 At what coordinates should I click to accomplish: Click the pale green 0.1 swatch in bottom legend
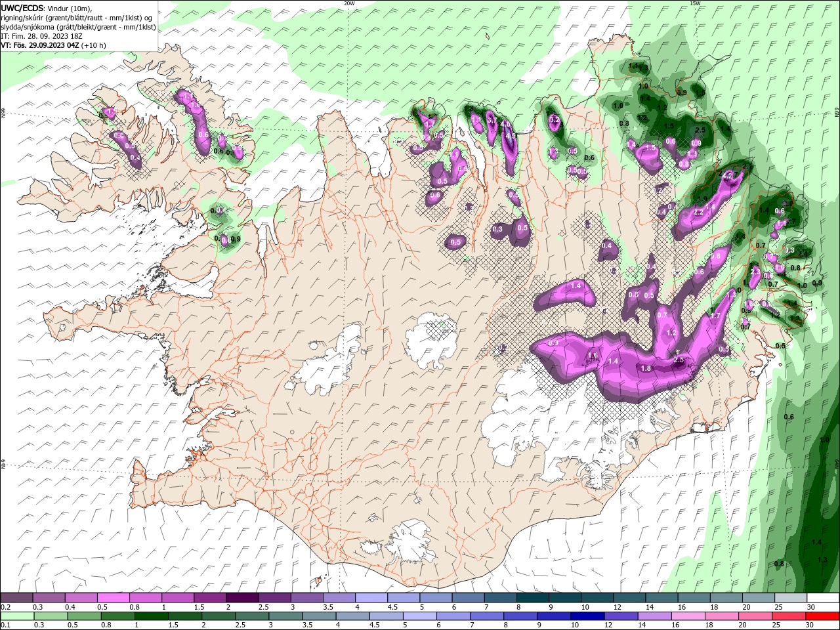pyautogui.click(x=17, y=616)
